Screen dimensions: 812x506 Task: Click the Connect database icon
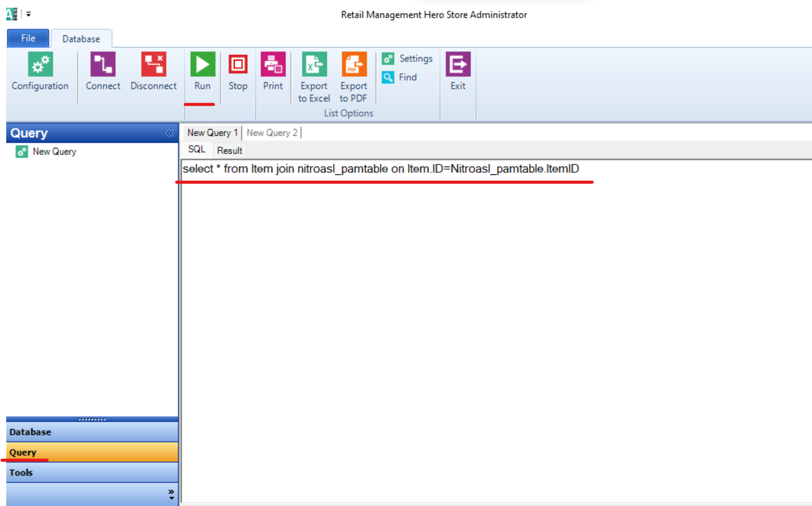(x=103, y=65)
